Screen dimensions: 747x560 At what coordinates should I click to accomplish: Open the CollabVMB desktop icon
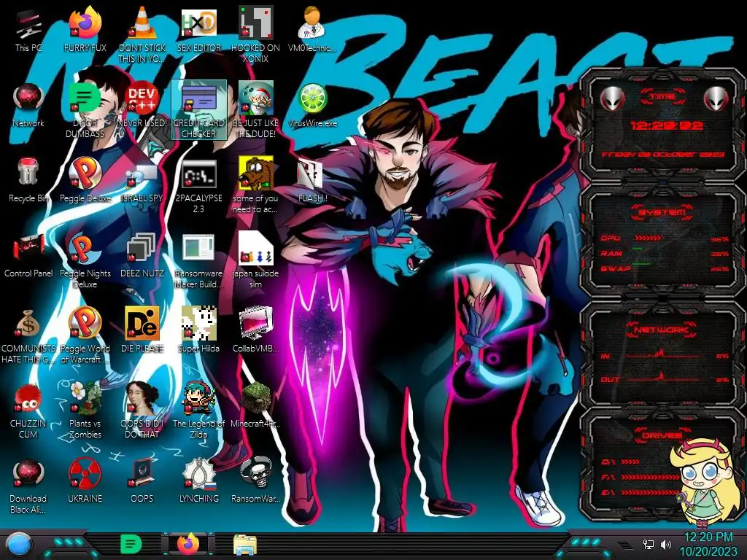point(255,330)
